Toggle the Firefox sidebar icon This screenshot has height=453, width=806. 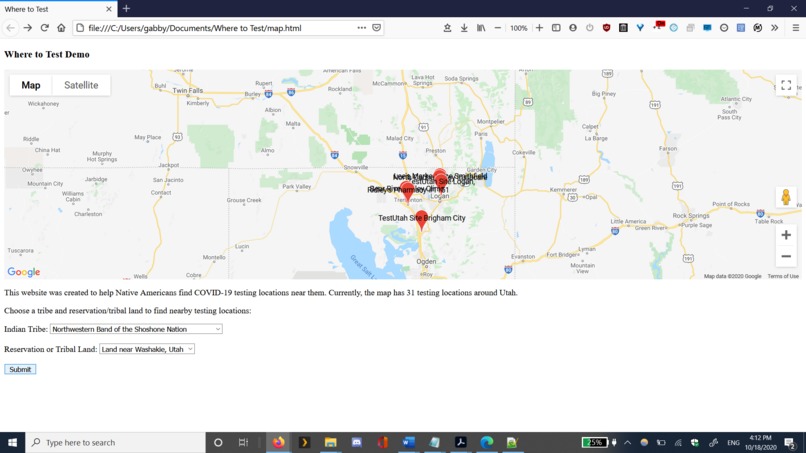point(556,28)
